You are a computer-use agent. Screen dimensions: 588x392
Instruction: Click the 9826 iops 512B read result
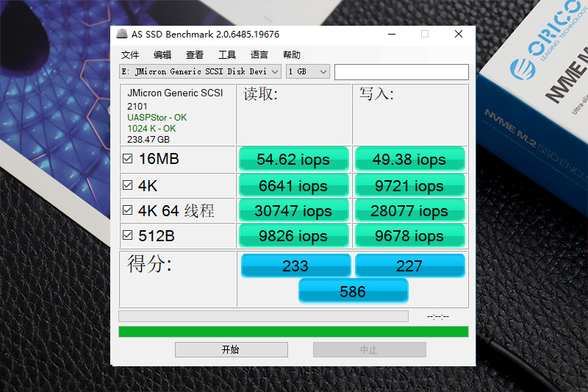[293, 235]
